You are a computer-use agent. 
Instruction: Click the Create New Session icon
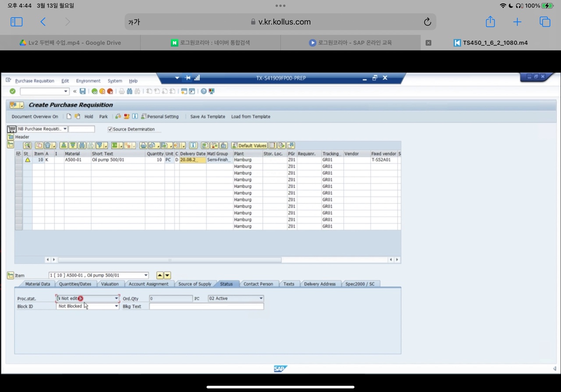tap(184, 91)
